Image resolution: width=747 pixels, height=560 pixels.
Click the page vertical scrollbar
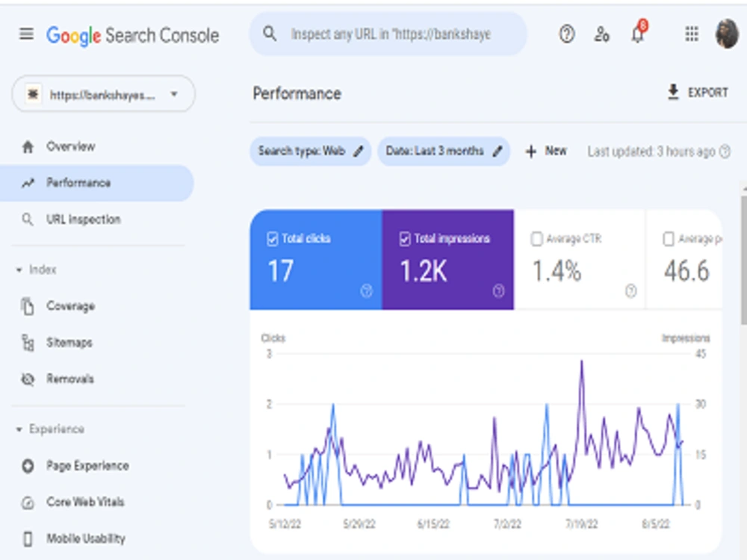[744, 261]
